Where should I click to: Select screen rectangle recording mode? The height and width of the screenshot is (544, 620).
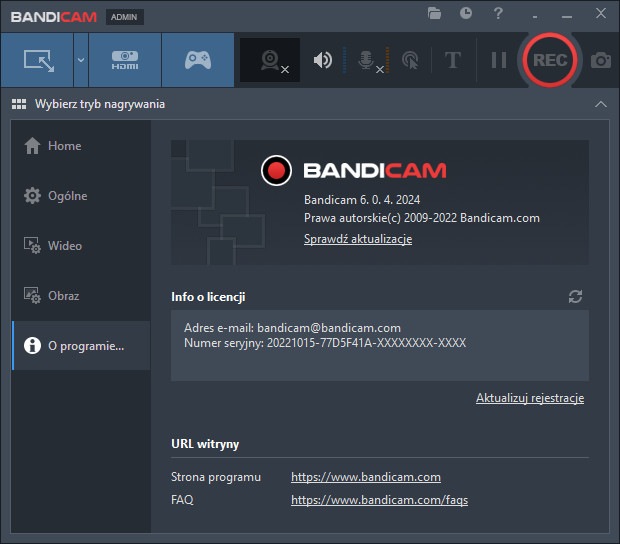click(37, 60)
